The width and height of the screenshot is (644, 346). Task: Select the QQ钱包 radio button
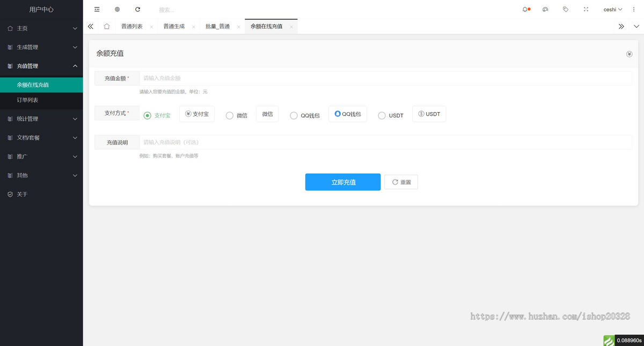coord(294,115)
